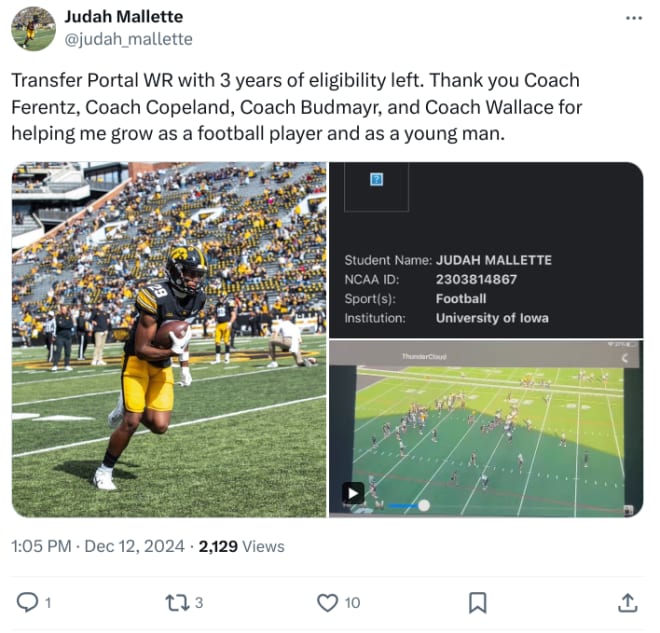
Task: Click the broken image placeholder icon
Action: (x=376, y=179)
